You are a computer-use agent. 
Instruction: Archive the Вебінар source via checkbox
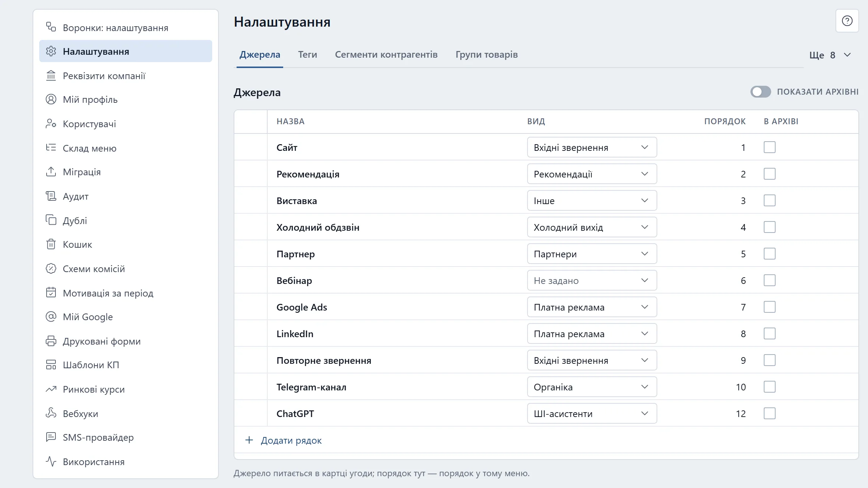pyautogui.click(x=769, y=280)
